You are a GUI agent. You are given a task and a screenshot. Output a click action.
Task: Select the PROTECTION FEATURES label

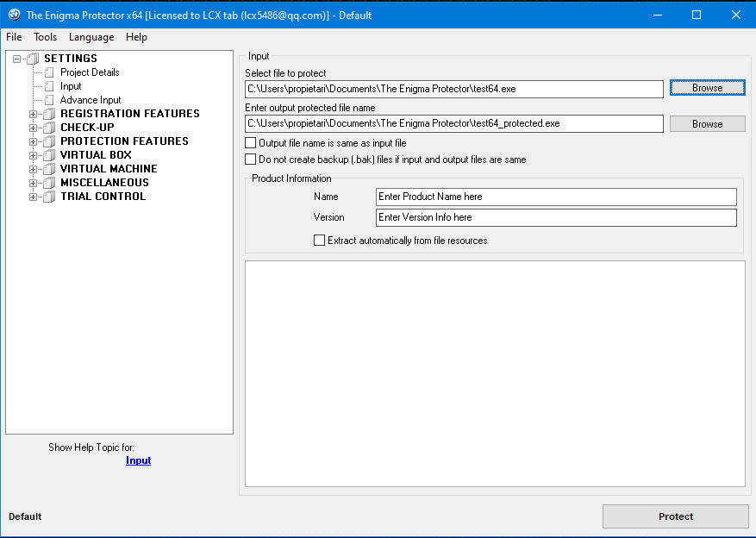[124, 141]
